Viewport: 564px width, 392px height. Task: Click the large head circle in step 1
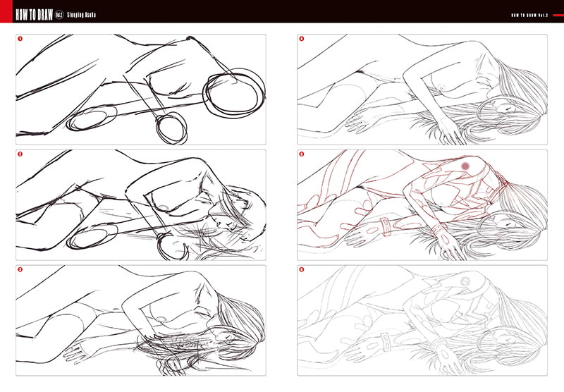[234, 92]
